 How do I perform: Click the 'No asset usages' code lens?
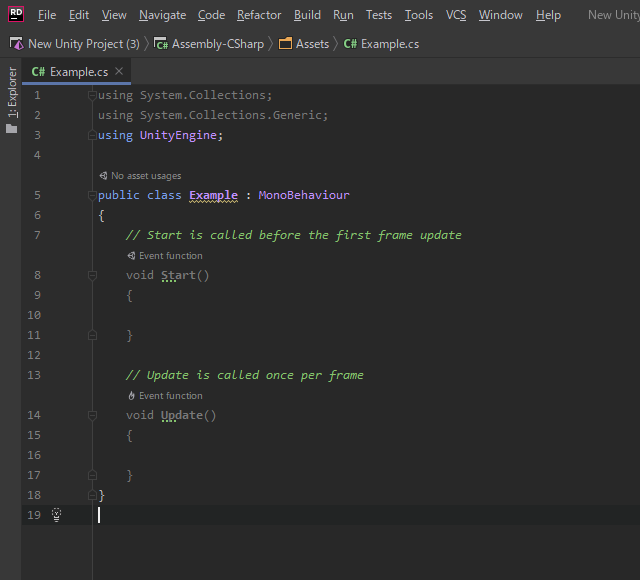tap(146, 176)
